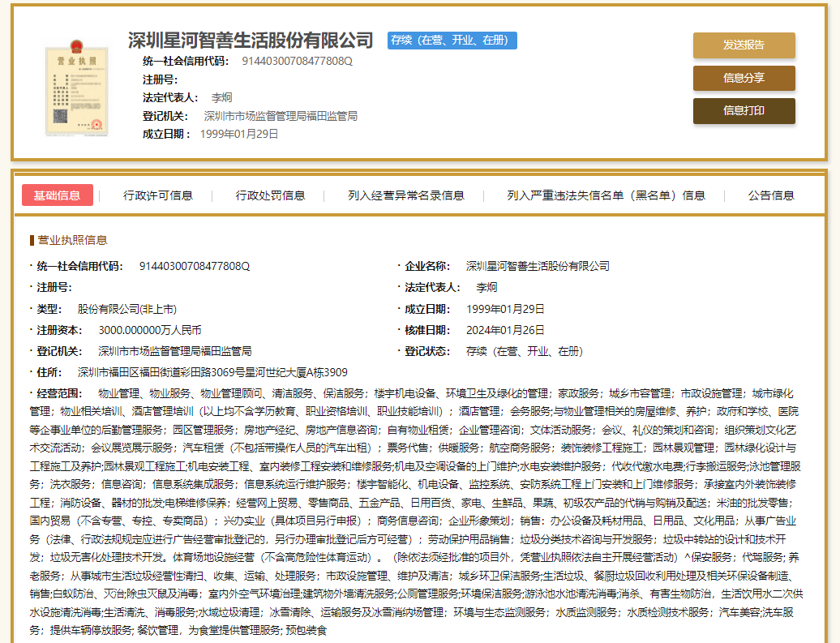This screenshot has width=840, height=643.
Task: Click the company name heading at the top
Action: [x=251, y=41]
